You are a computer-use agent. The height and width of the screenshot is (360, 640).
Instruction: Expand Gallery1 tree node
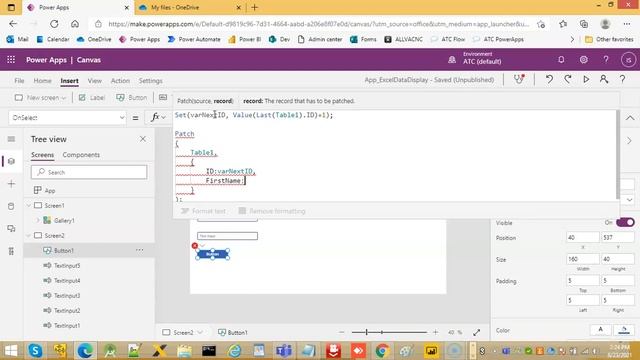[38, 220]
